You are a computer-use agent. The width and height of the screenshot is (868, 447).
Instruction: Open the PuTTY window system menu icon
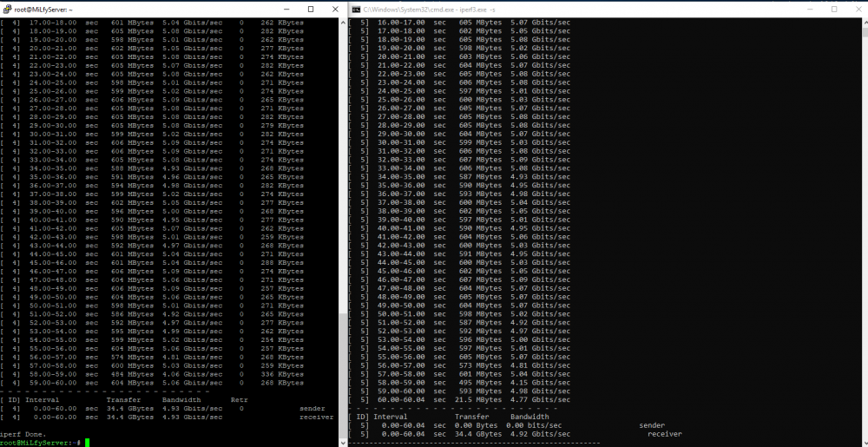point(7,9)
